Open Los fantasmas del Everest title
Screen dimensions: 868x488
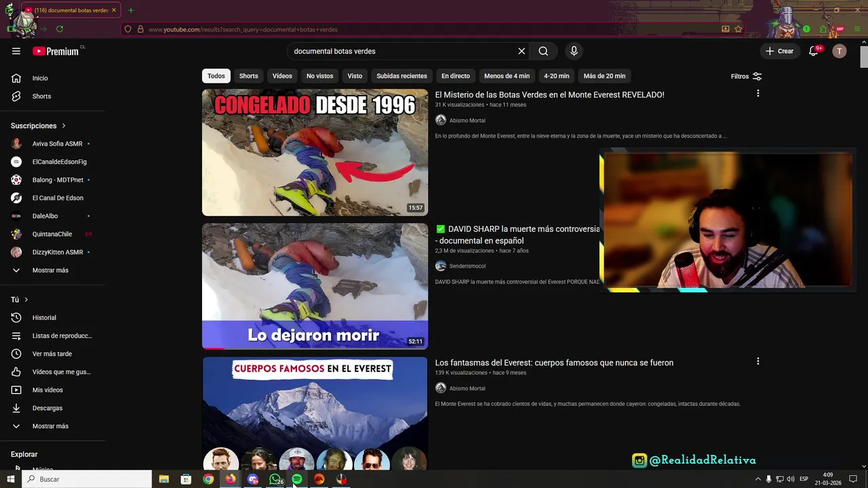coord(554,363)
